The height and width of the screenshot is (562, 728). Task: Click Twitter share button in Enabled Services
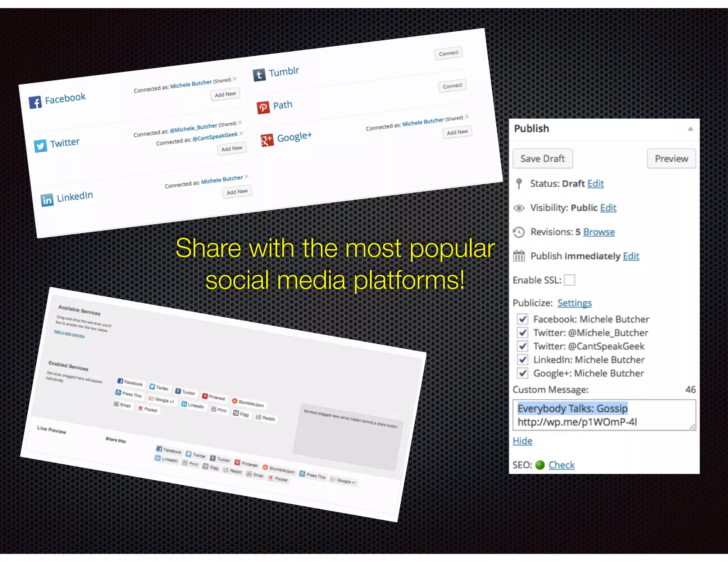pyautogui.click(x=159, y=387)
